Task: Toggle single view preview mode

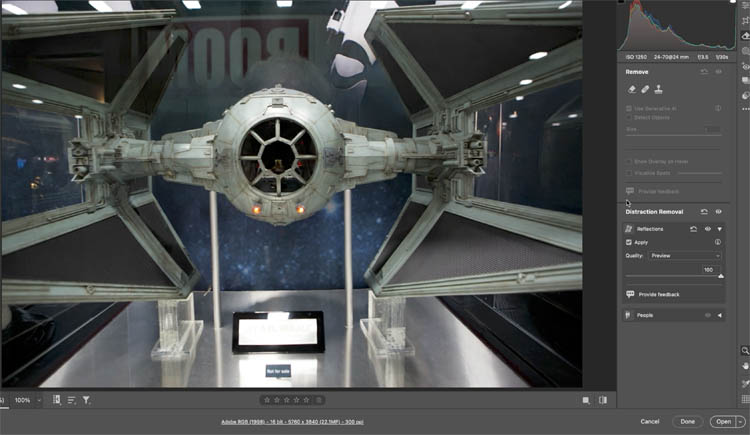Action: (586, 400)
